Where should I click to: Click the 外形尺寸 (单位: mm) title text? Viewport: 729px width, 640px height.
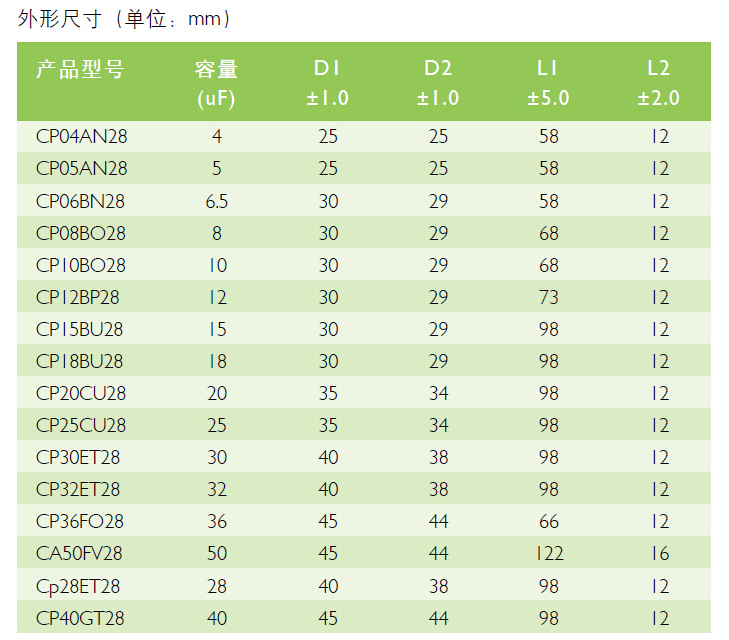click(125, 18)
